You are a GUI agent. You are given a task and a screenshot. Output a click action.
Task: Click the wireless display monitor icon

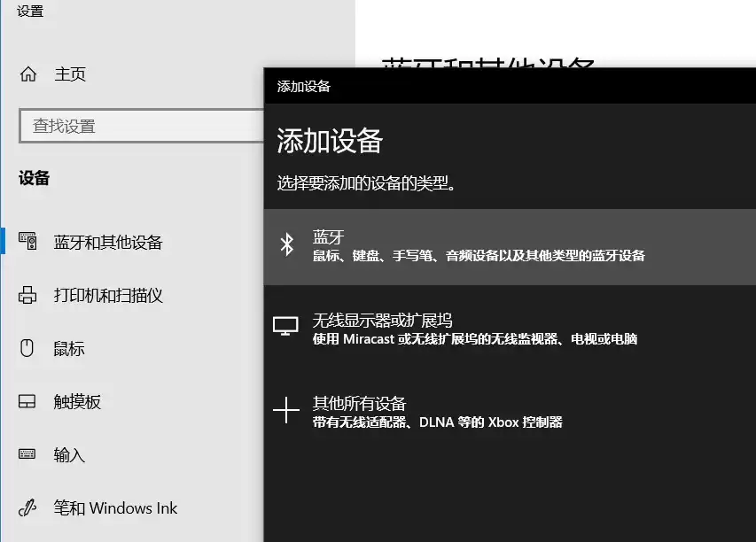click(x=285, y=325)
